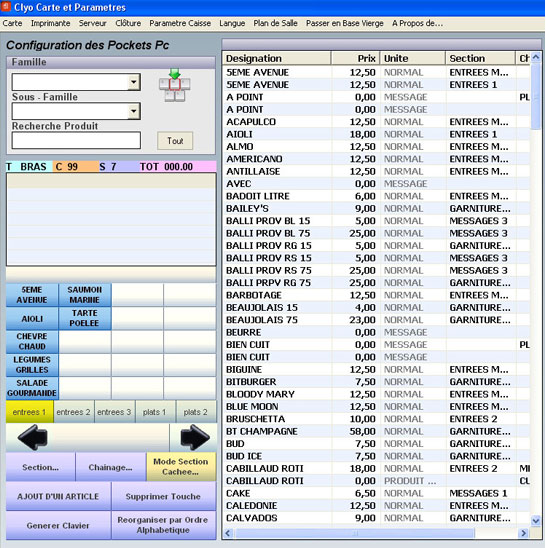Select the BLOODY MARY row in list
546x548 pixels.
(x=378, y=394)
